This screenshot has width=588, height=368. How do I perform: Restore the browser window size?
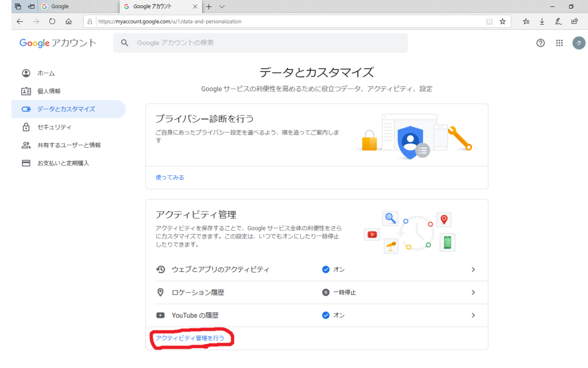571,6
